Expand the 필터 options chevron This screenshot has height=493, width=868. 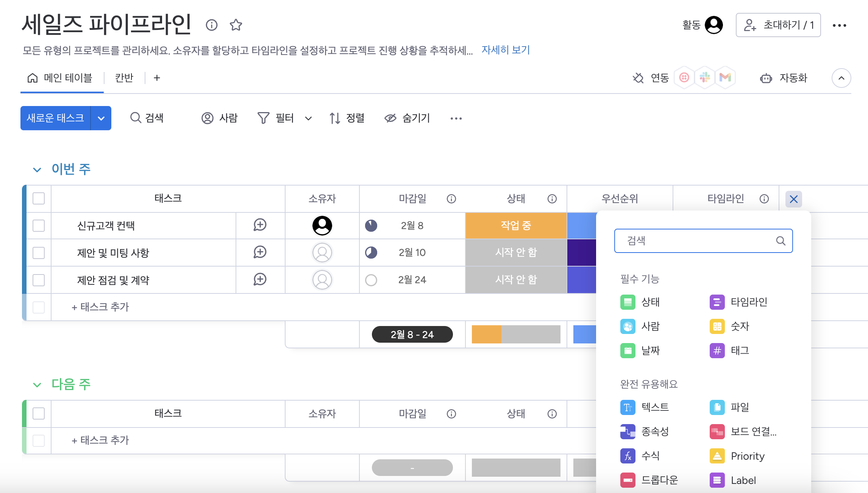point(308,119)
